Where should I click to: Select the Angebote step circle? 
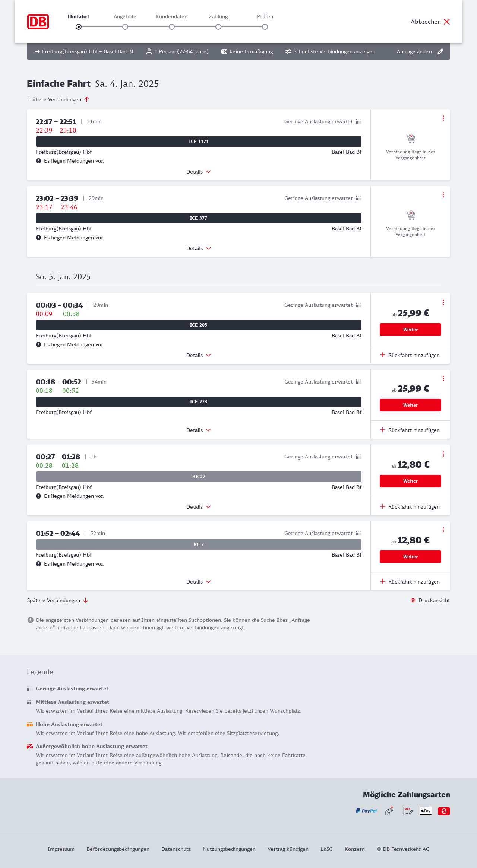tap(125, 27)
